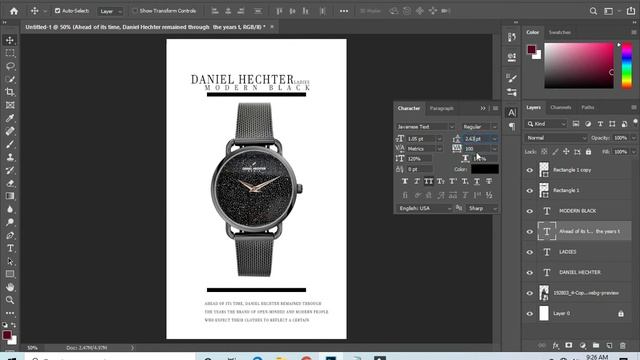This screenshot has height=360, width=640.
Task: Select the Crop tool
Action: (x=10, y=92)
